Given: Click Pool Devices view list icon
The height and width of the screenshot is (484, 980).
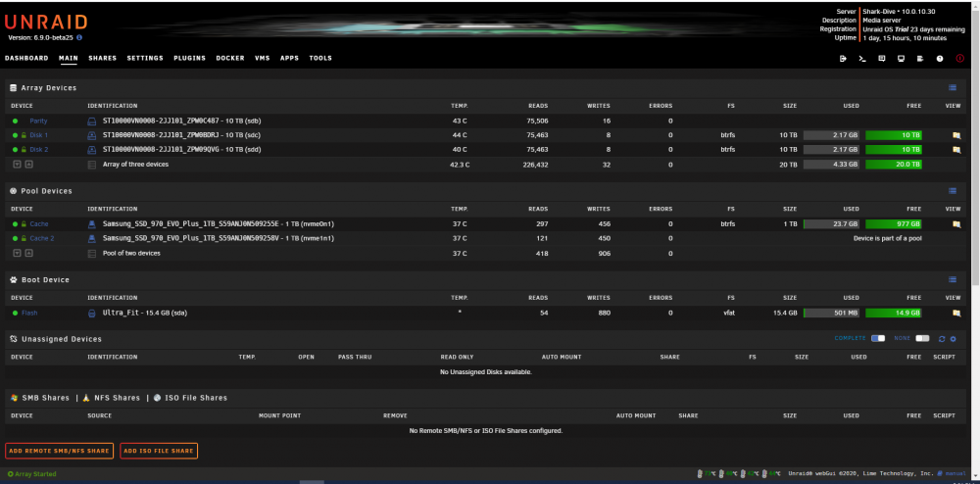Looking at the screenshot, I should tap(953, 191).
